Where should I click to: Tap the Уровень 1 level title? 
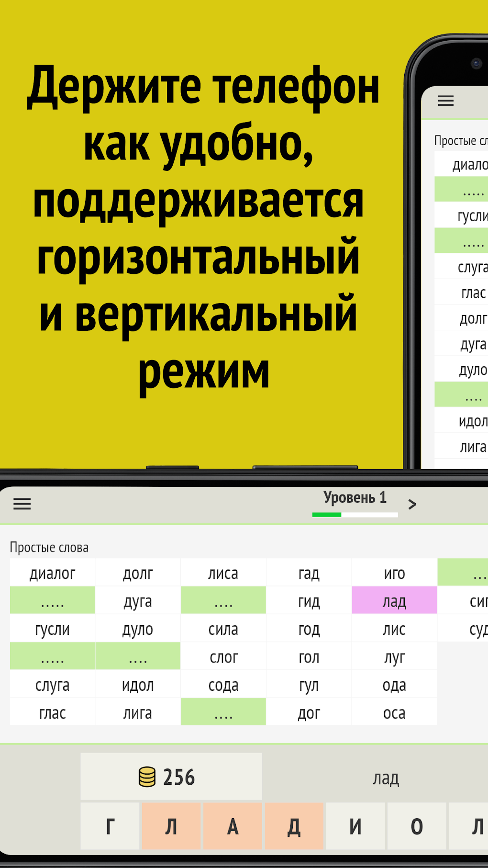click(355, 497)
